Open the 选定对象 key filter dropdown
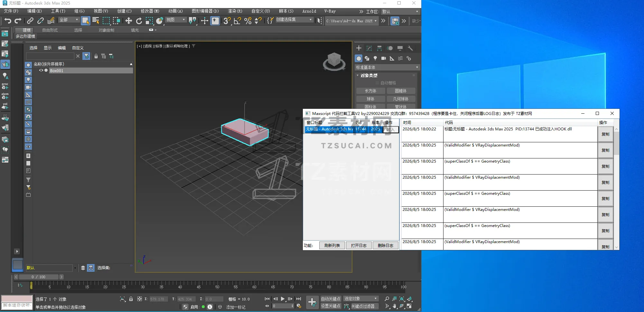Image resolution: width=644 pixels, height=312 pixels. point(361,299)
